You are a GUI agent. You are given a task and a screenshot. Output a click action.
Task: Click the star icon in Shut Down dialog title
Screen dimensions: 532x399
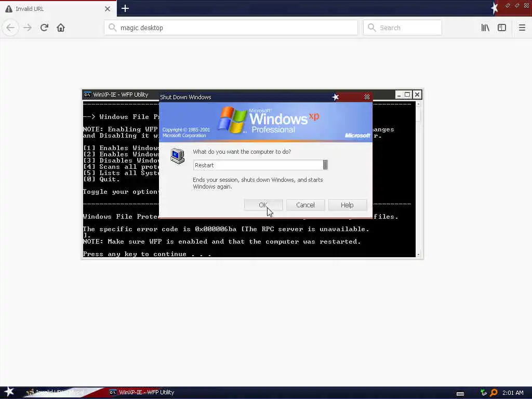pos(336,97)
